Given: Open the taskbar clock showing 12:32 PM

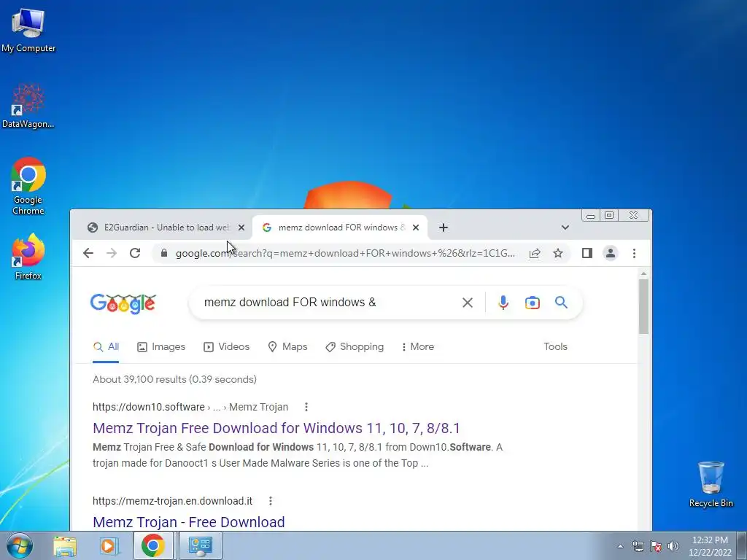Looking at the screenshot, I should click(710, 546).
